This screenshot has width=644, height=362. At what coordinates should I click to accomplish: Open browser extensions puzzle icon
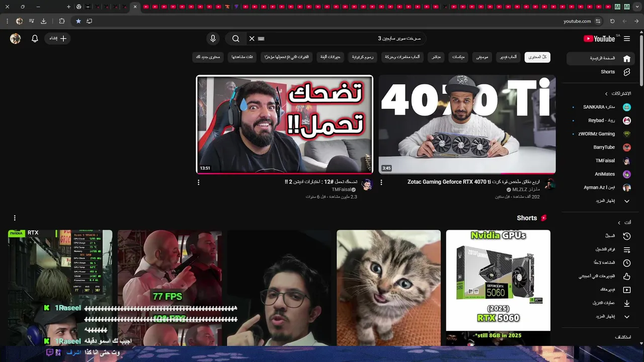pyautogui.click(x=62, y=21)
